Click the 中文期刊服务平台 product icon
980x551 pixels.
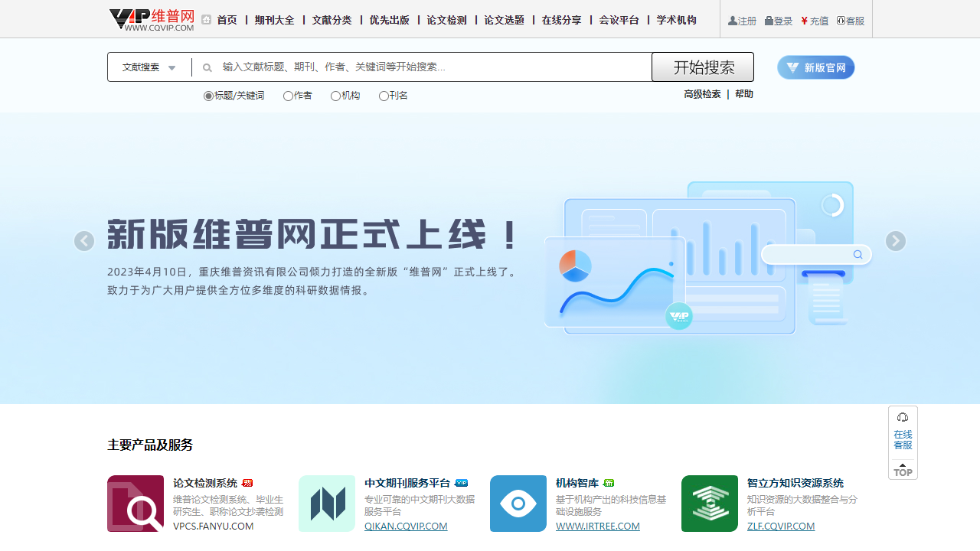[327, 504]
